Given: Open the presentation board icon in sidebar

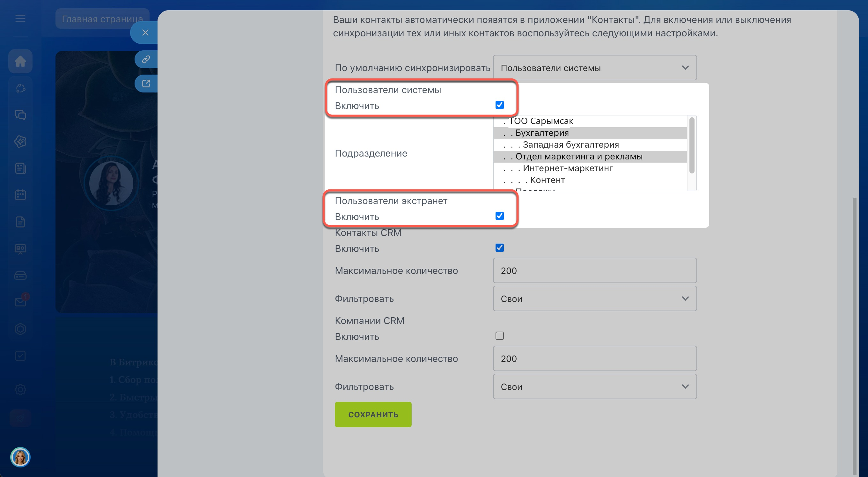Looking at the screenshot, I should pos(20,249).
